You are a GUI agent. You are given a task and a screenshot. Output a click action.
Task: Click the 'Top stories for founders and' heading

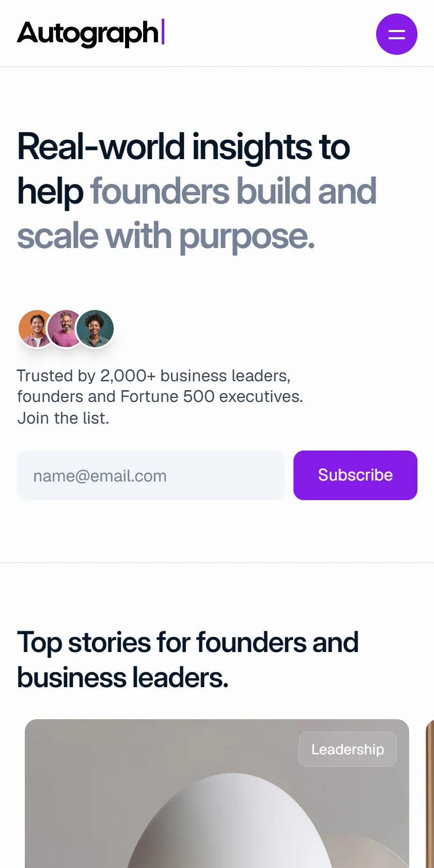tap(188, 642)
